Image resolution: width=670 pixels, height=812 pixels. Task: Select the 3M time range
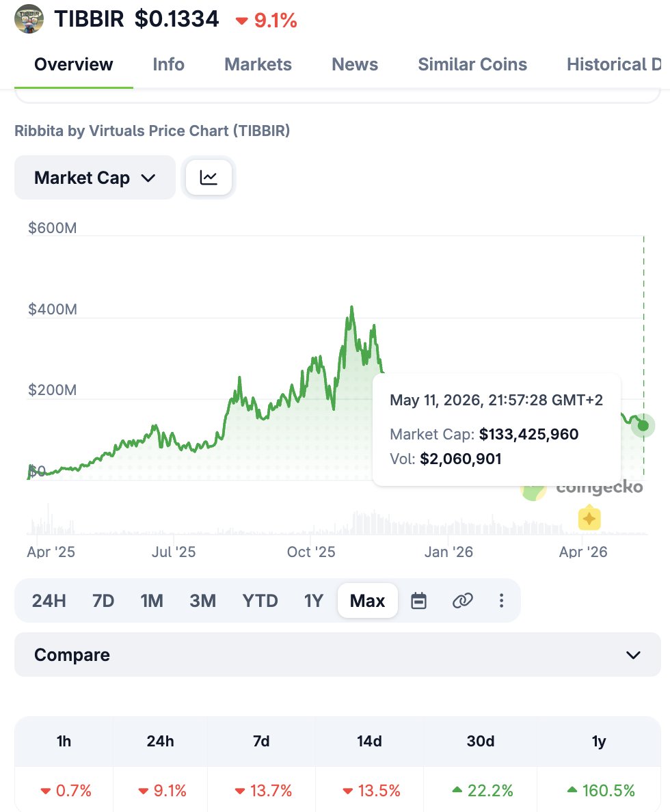pyautogui.click(x=202, y=601)
